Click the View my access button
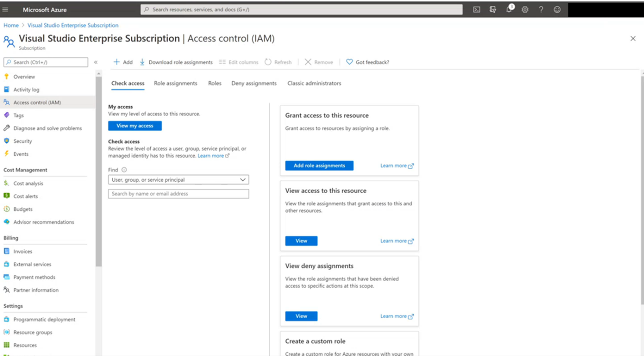This screenshot has height=356, width=644. point(135,126)
